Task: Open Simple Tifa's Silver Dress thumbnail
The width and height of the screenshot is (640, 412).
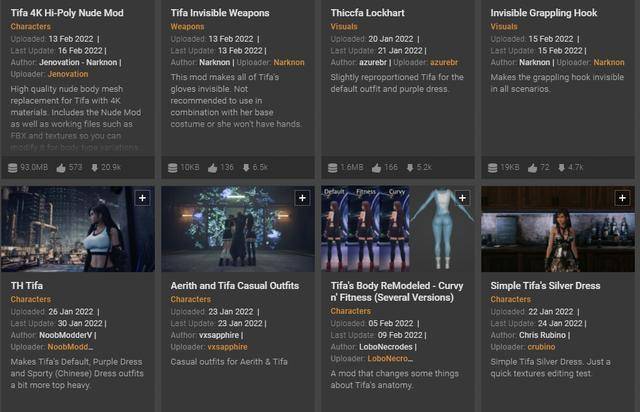Action: pyautogui.click(x=558, y=229)
